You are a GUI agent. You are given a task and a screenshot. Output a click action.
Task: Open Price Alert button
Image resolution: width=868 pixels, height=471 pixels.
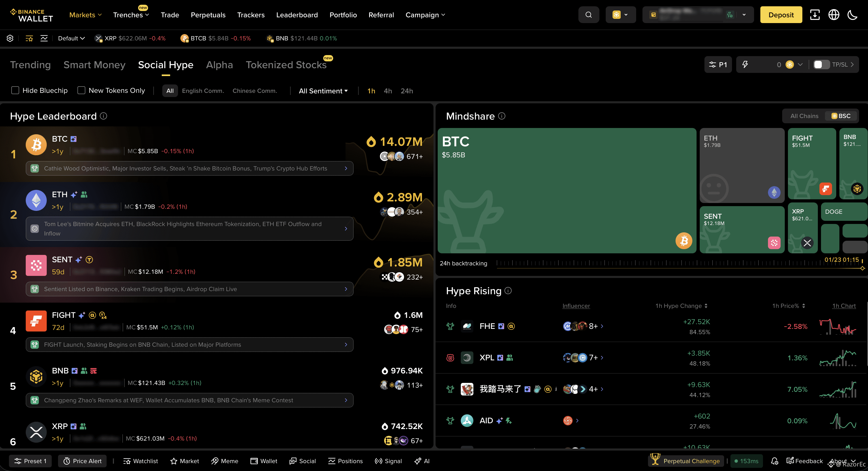coord(82,461)
